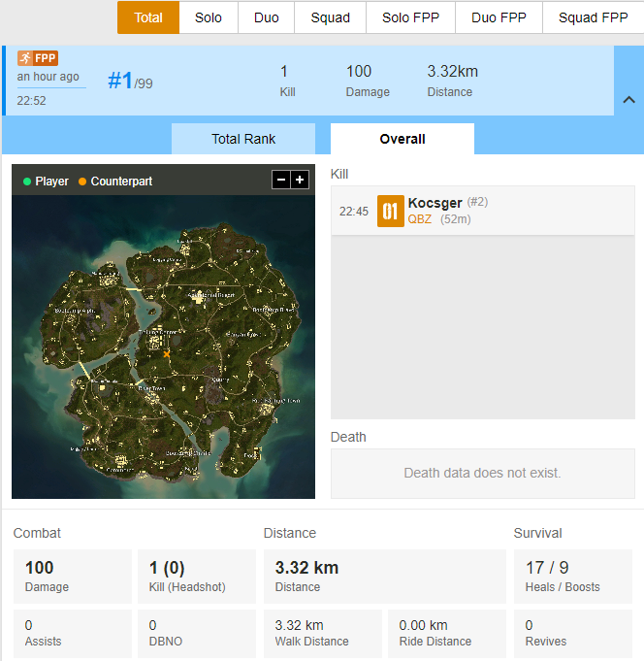Switch to the Solo tab

pos(209,17)
